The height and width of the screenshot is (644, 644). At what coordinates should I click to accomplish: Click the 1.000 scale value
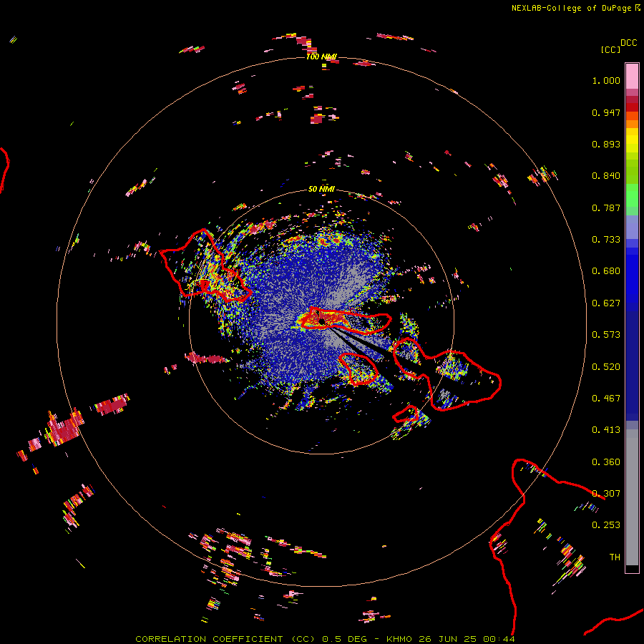[606, 80]
